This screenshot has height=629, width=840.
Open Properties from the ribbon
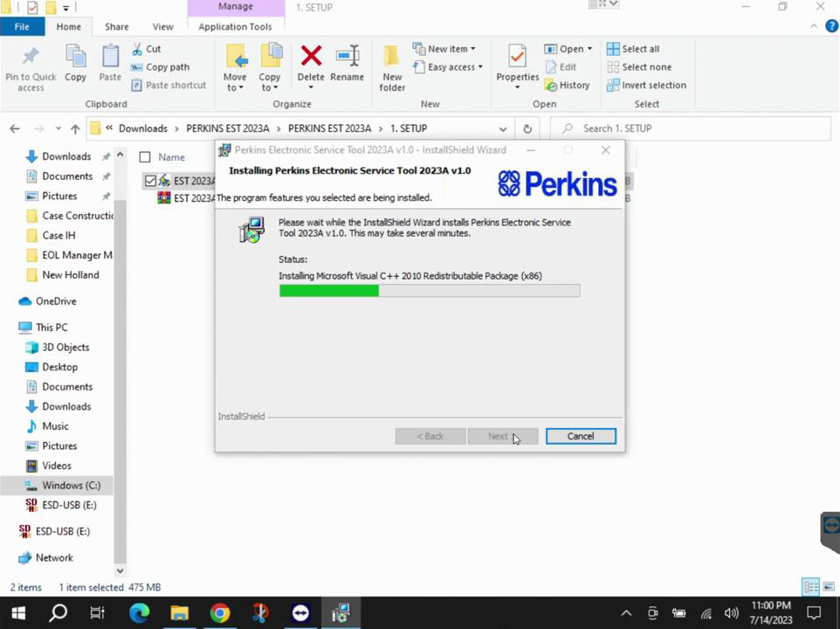coord(518,67)
